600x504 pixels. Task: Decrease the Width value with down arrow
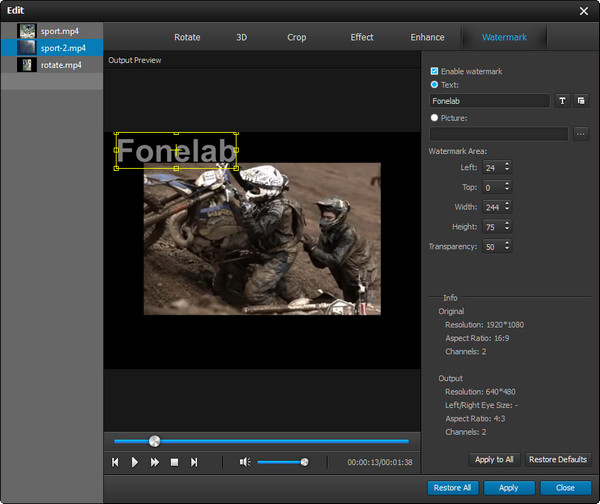pyautogui.click(x=507, y=210)
